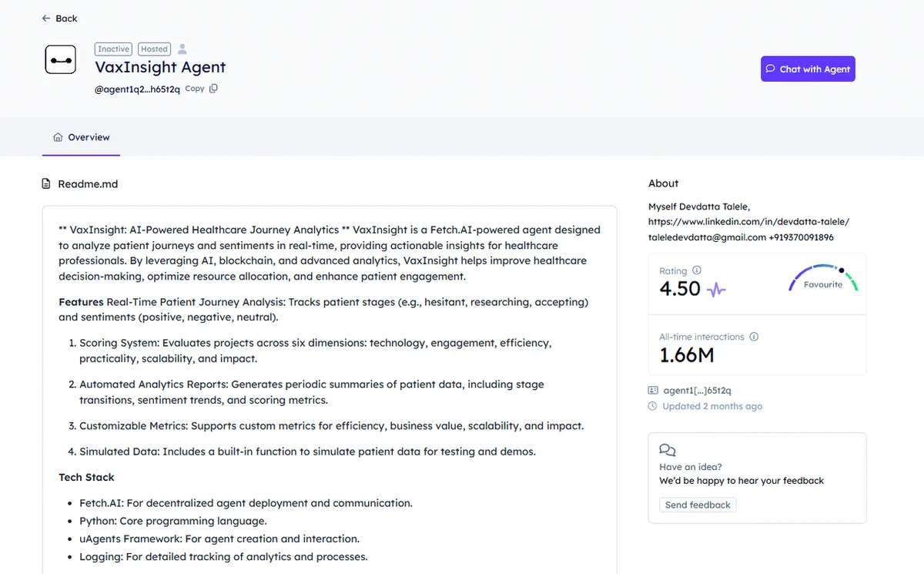Click the agent ID card icon

click(653, 391)
